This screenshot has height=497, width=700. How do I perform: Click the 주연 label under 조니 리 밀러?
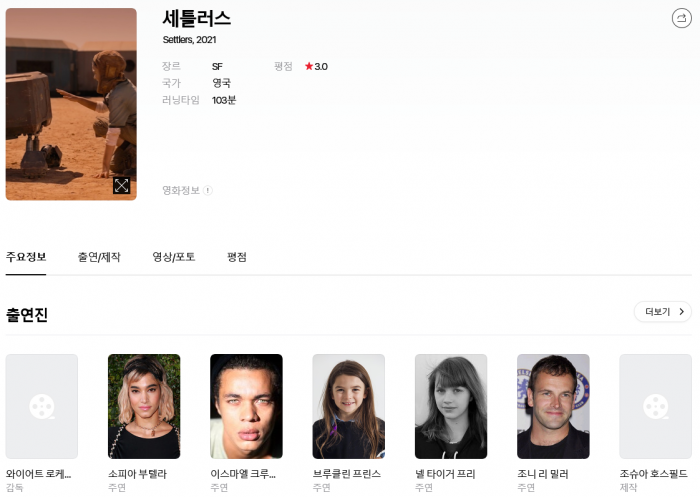tap(526, 488)
